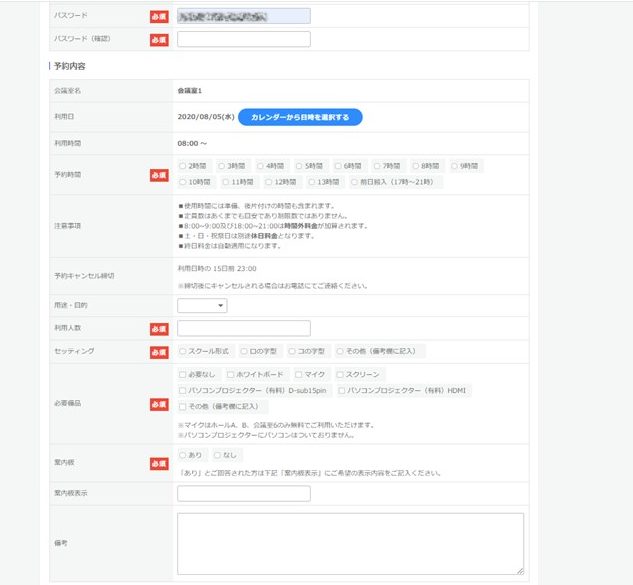The width and height of the screenshot is (633, 585).
Task: Grab the 備考 textarea resize handle
Action: [x=520, y=571]
